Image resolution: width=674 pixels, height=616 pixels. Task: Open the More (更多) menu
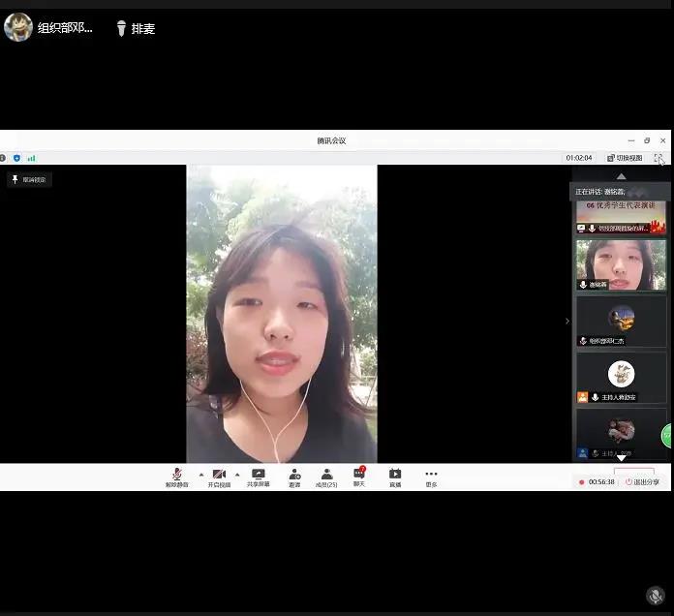(431, 476)
